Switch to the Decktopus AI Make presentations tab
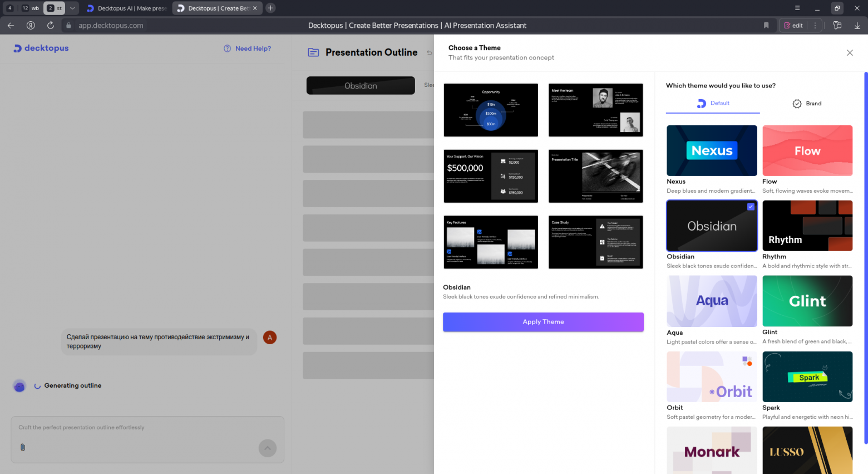Image resolution: width=868 pixels, height=474 pixels. pyautogui.click(x=127, y=8)
